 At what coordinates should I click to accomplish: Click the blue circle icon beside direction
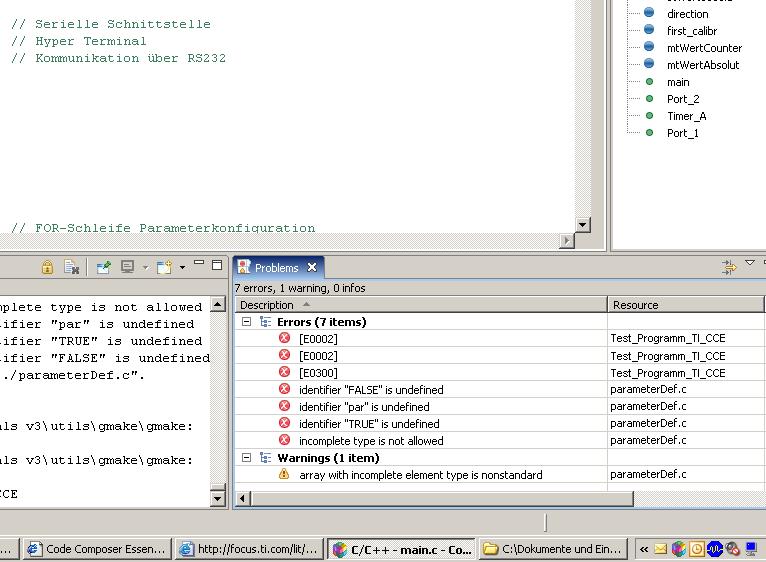coord(649,13)
